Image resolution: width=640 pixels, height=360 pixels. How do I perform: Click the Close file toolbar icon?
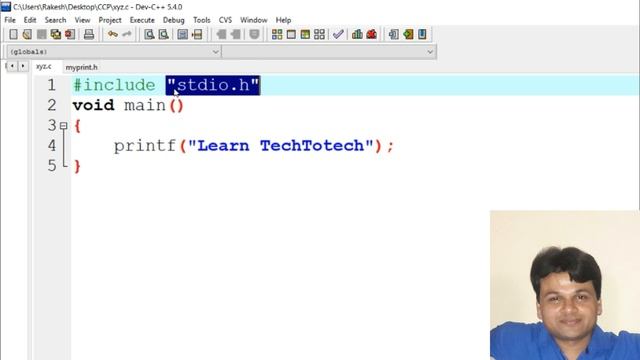click(70, 34)
